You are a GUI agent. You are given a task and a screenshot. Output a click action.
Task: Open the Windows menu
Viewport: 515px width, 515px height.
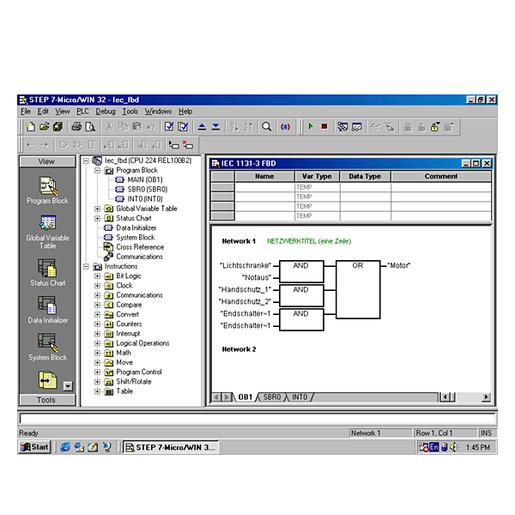coord(158,111)
